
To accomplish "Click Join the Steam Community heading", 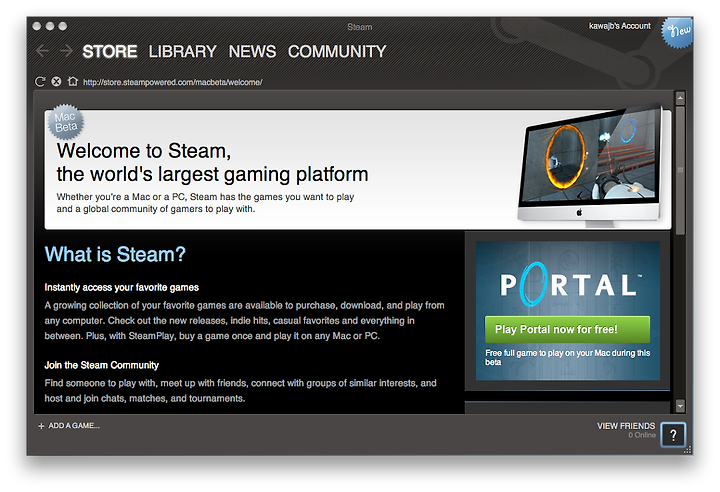I will (x=101, y=365).
